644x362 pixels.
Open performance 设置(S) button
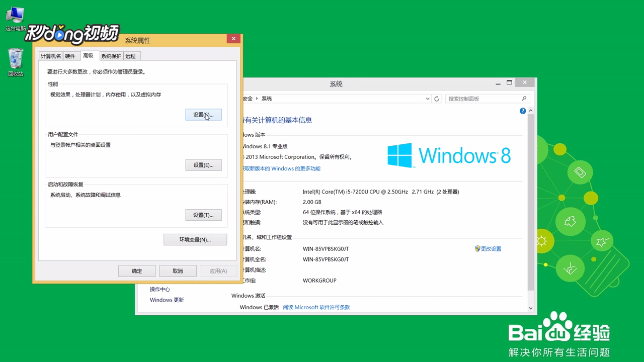pos(203,115)
